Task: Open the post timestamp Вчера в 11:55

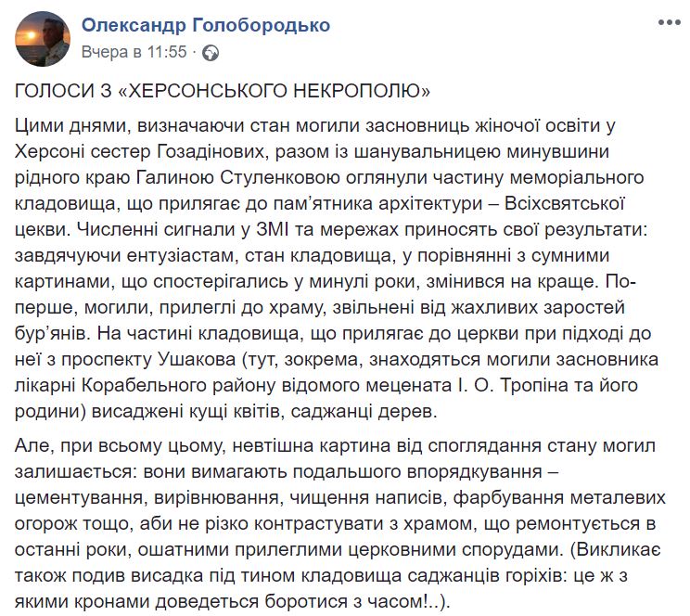Action: point(134,52)
